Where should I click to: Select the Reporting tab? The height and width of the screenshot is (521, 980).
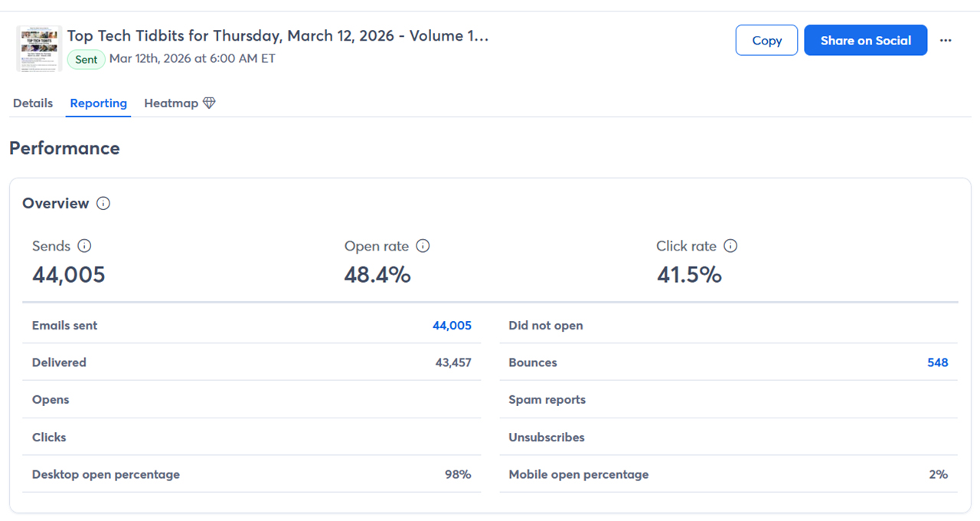(98, 103)
